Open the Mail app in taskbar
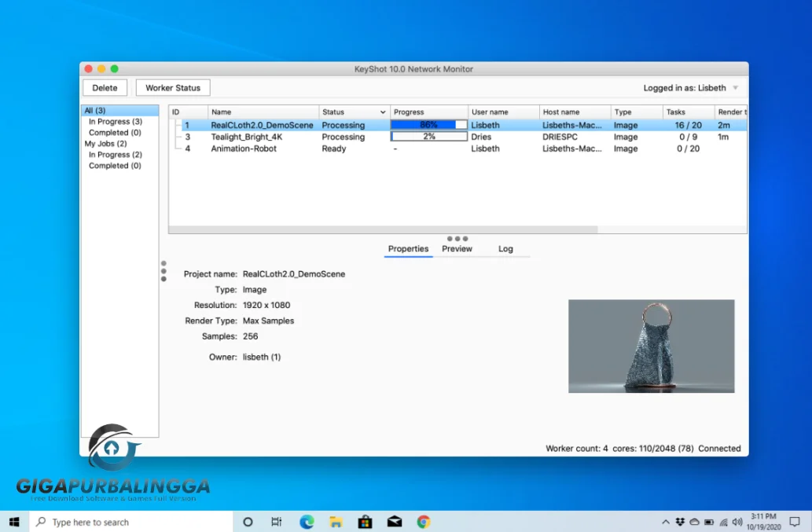 click(395, 522)
